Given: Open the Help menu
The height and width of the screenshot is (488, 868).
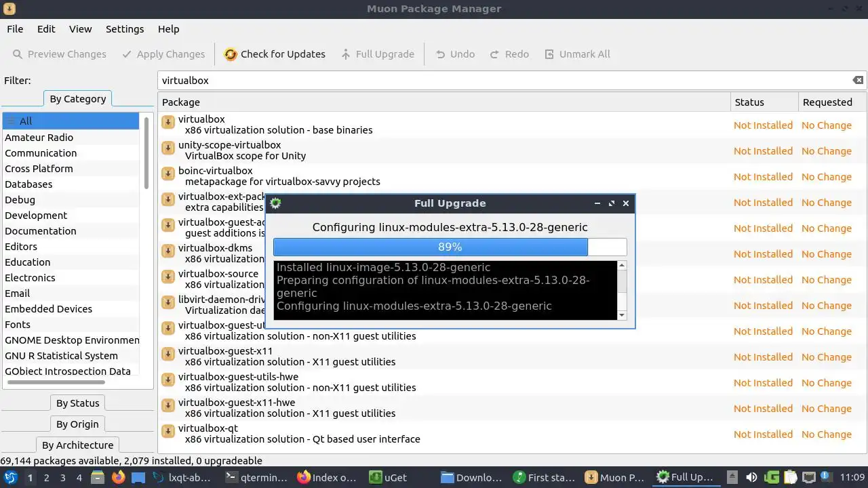Looking at the screenshot, I should click(x=168, y=29).
